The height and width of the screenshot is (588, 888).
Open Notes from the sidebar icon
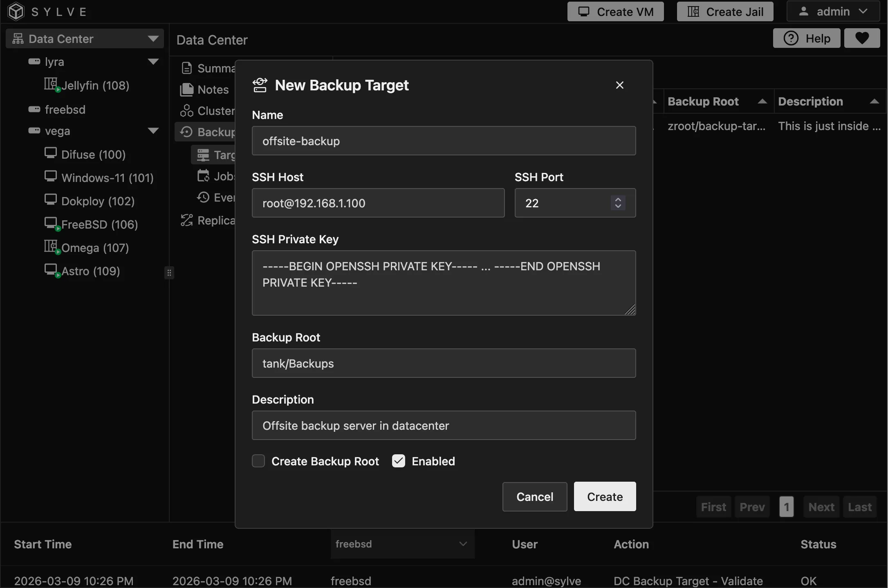(x=186, y=90)
